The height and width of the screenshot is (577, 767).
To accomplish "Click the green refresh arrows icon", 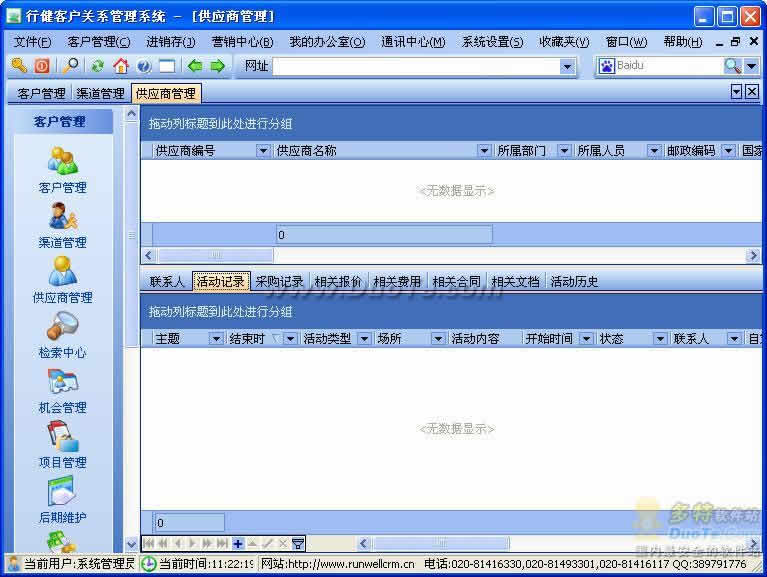I will pyautogui.click(x=98, y=66).
